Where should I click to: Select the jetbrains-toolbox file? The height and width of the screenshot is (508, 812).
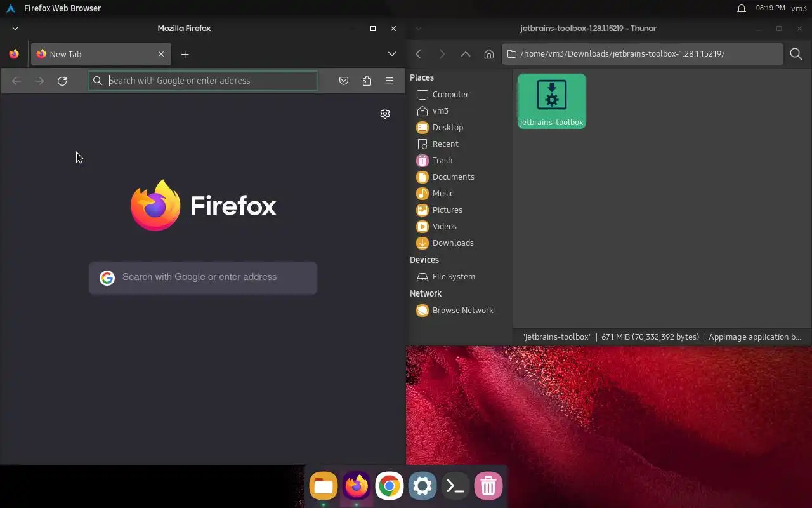click(x=552, y=101)
